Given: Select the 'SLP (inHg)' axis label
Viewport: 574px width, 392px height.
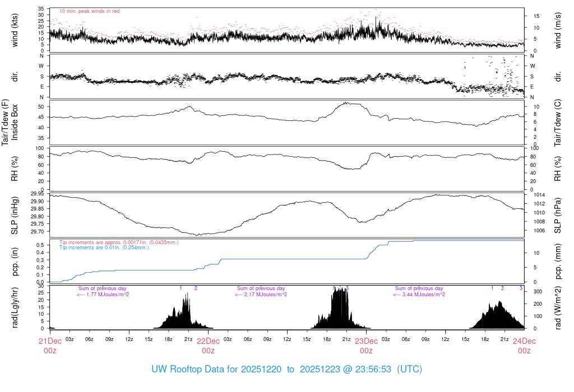Looking at the screenshot, I should (x=15, y=216).
